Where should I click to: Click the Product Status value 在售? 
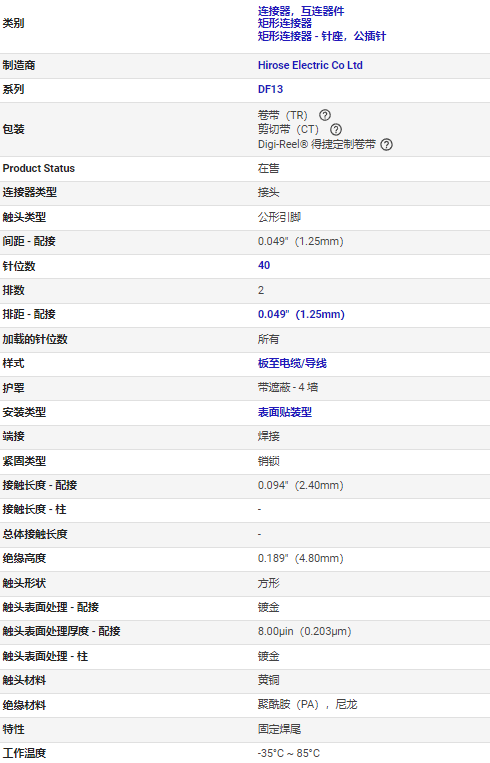(269, 168)
